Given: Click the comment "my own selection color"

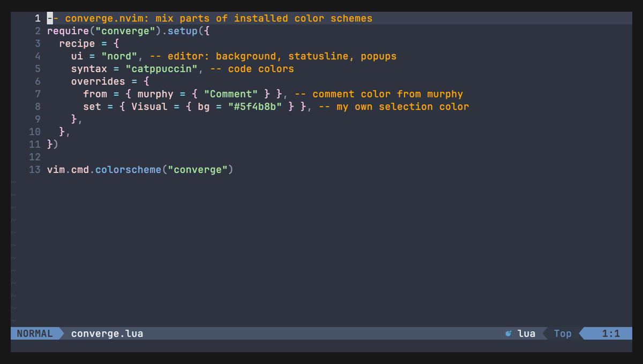Looking at the screenshot, I should (402, 107).
